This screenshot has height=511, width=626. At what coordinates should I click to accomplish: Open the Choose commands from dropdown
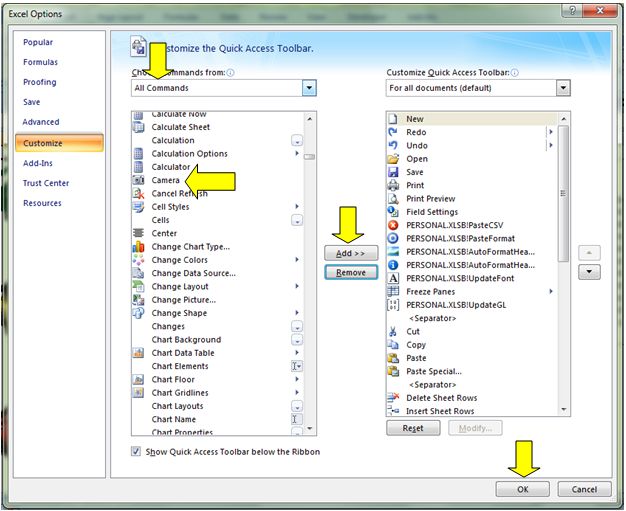[x=309, y=88]
